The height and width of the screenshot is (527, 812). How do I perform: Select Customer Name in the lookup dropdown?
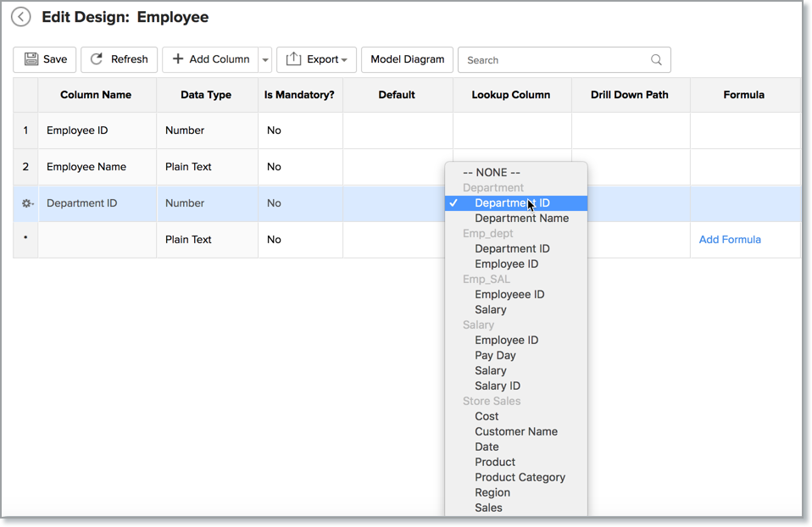click(515, 432)
